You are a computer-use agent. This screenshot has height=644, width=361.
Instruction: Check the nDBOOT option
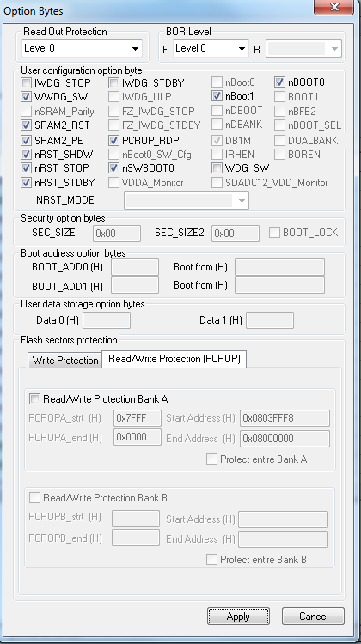(217, 110)
